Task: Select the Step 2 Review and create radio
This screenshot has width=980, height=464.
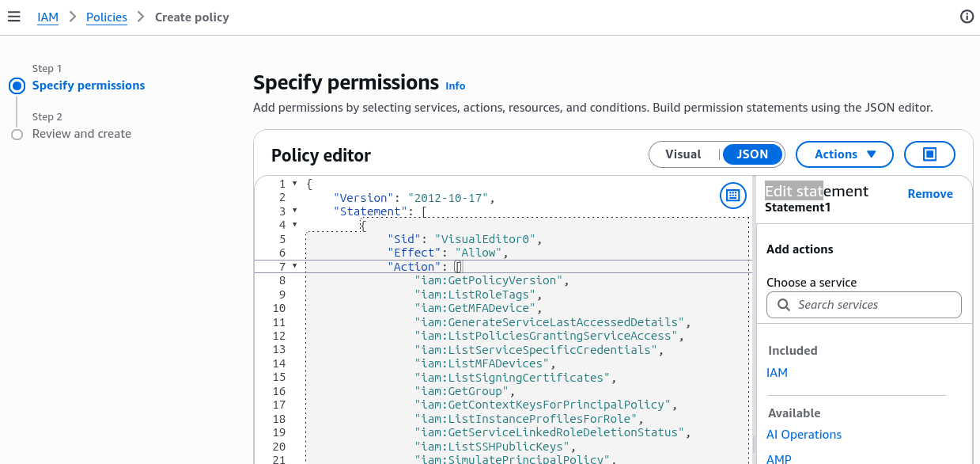Action: 17,135
